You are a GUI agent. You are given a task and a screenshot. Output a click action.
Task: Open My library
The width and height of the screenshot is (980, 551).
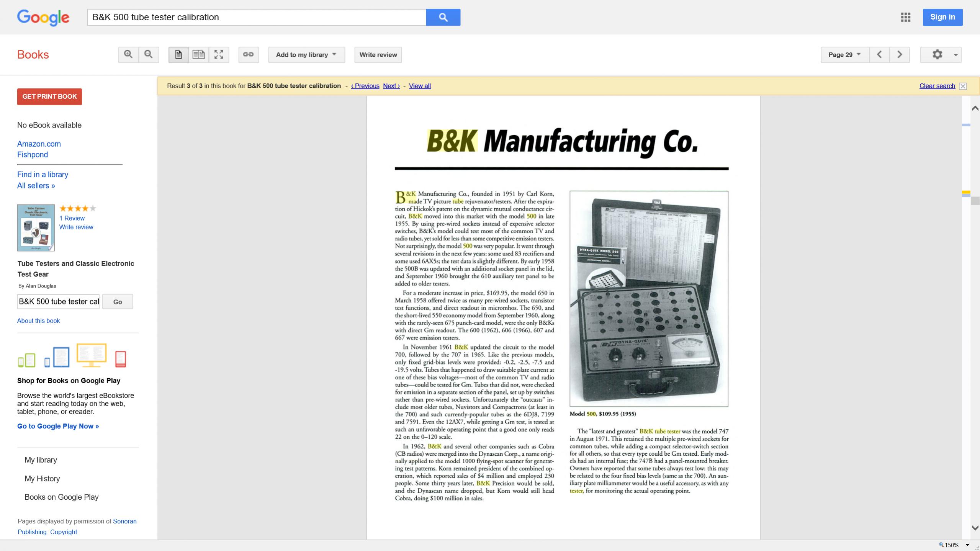(x=41, y=460)
